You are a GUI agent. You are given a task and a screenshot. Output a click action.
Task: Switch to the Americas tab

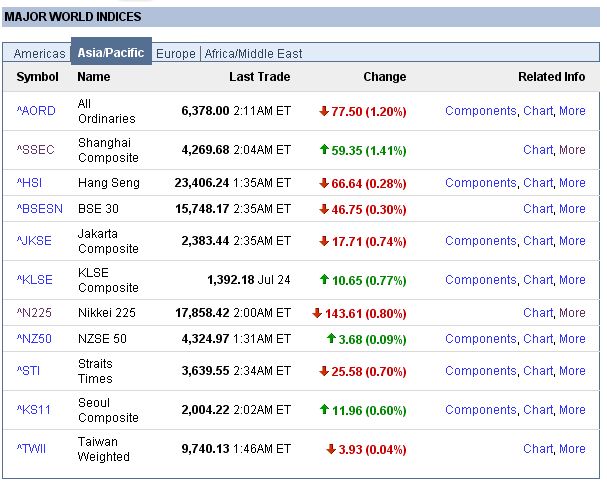click(39, 54)
